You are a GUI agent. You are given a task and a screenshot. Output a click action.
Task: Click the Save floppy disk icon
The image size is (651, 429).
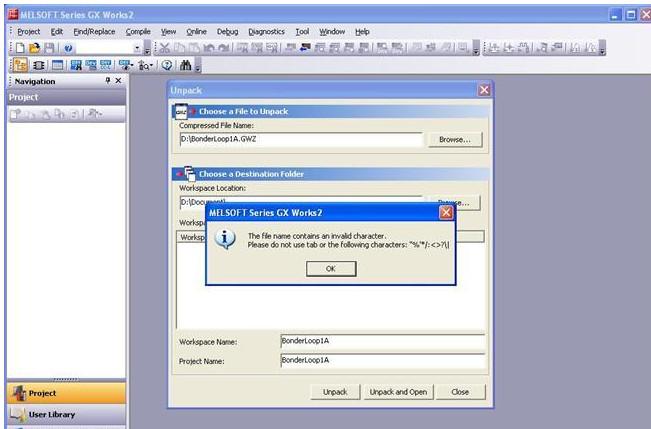[x=49, y=48]
